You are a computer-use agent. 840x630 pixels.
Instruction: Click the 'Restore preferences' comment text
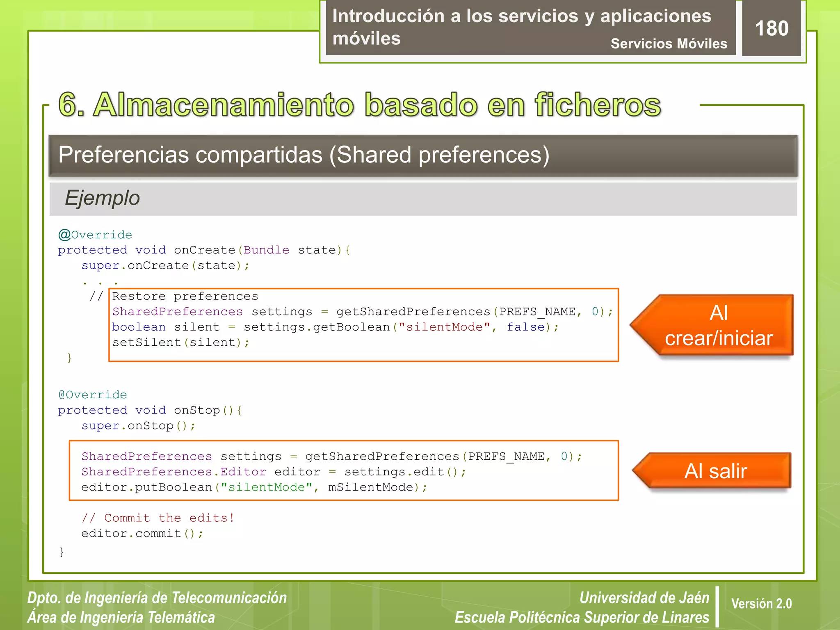(185, 296)
